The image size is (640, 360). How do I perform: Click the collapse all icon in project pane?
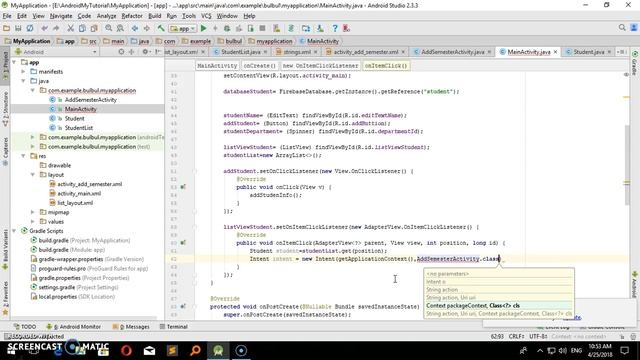pyautogui.click(x=131, y=52)
